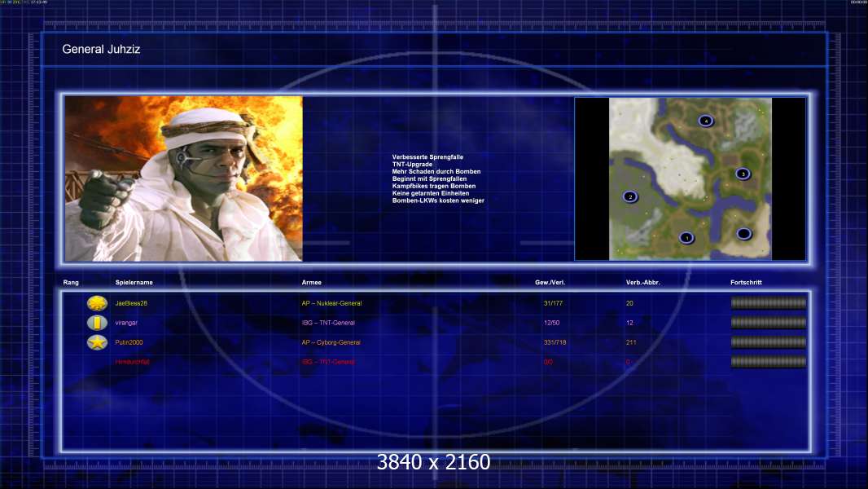Click the red 'IBG – TNT-General' army entry
The image size is (868, 489).
click(x=328, y=362)
